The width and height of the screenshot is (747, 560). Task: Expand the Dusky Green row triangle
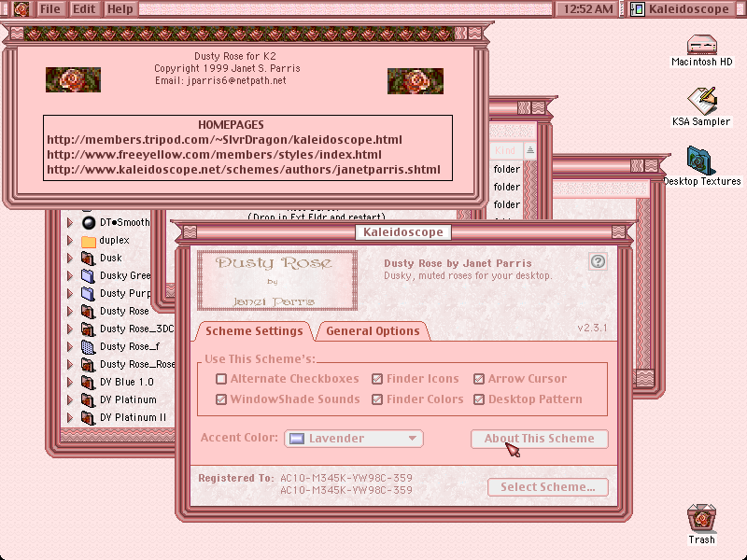pyautogui.click(x=70, y=275)
